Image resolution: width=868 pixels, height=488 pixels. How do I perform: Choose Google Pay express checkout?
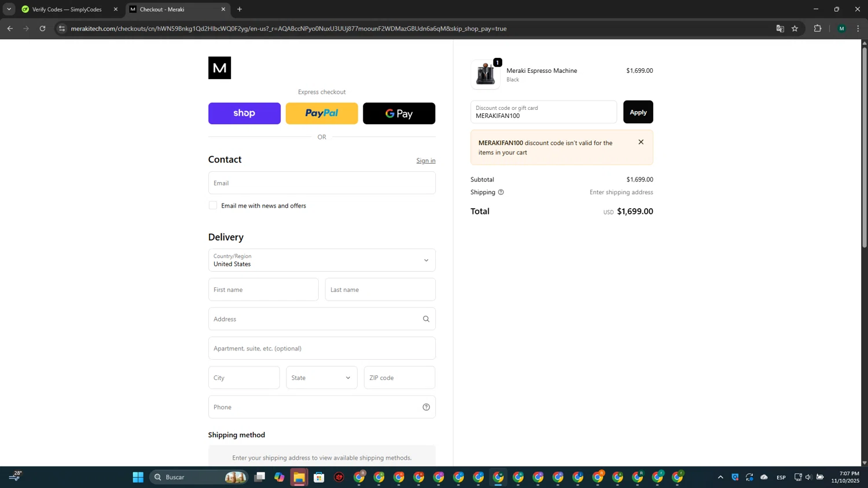[399, 113]
